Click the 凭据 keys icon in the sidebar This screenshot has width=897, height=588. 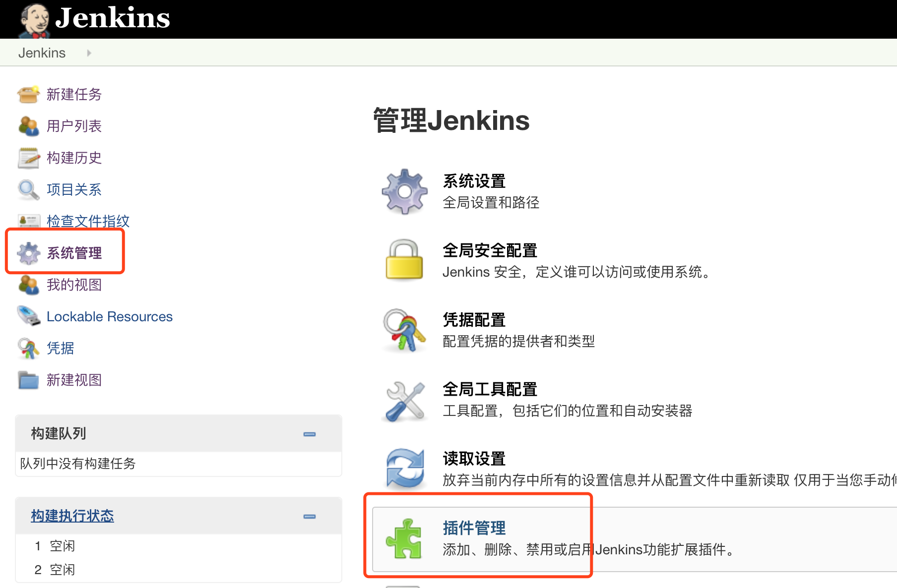pos(28,348)
